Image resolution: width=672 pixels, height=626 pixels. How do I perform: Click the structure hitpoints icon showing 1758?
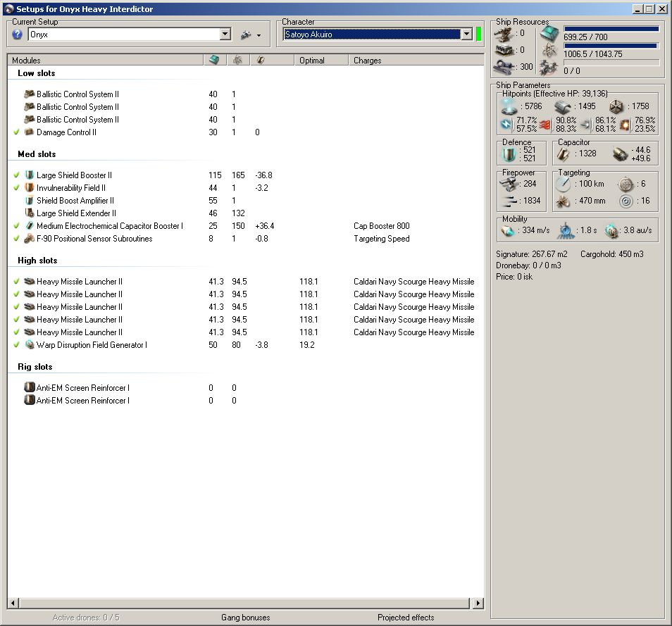point(616,106)
